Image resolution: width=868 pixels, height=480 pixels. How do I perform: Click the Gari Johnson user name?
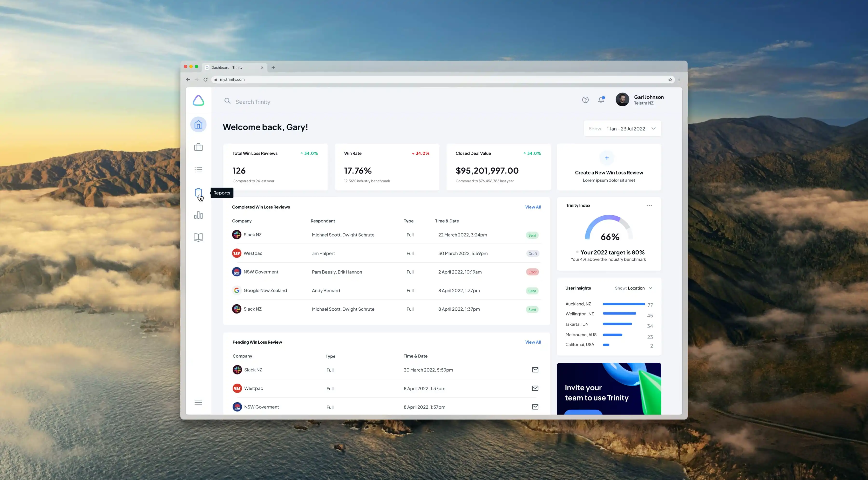[649, 97]
